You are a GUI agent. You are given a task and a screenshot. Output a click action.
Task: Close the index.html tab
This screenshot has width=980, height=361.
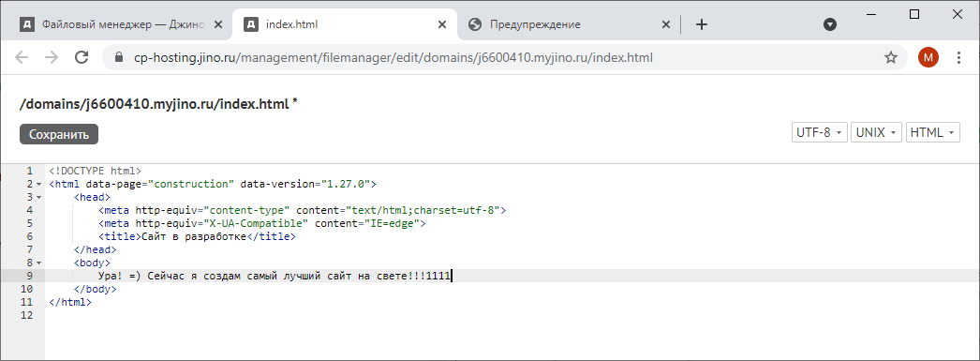click(x=442, y=24)
